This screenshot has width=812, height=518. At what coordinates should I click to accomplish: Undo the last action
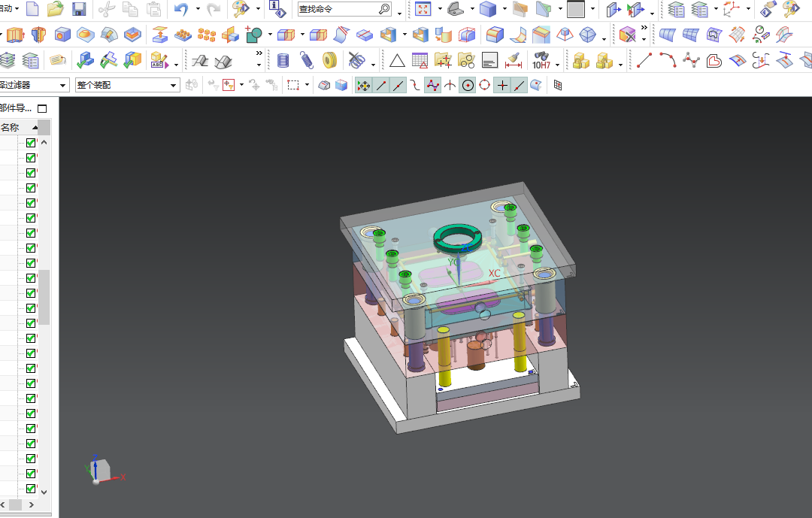click(x=181, y=9)
